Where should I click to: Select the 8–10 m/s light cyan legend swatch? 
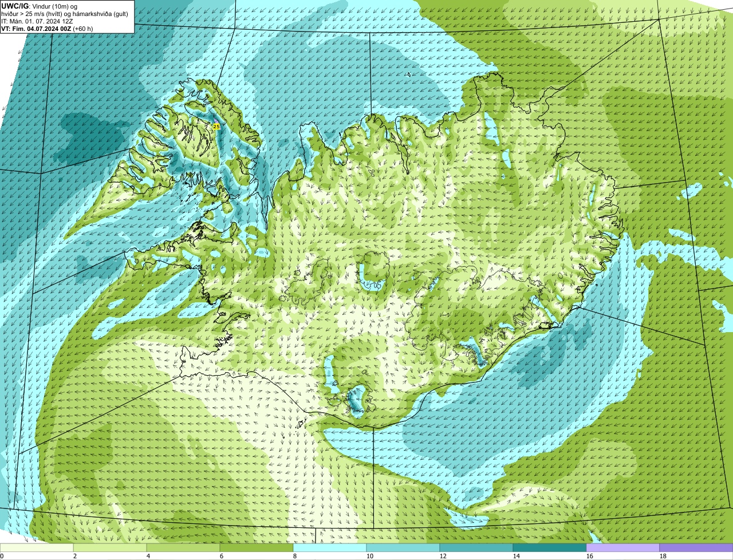330,547
